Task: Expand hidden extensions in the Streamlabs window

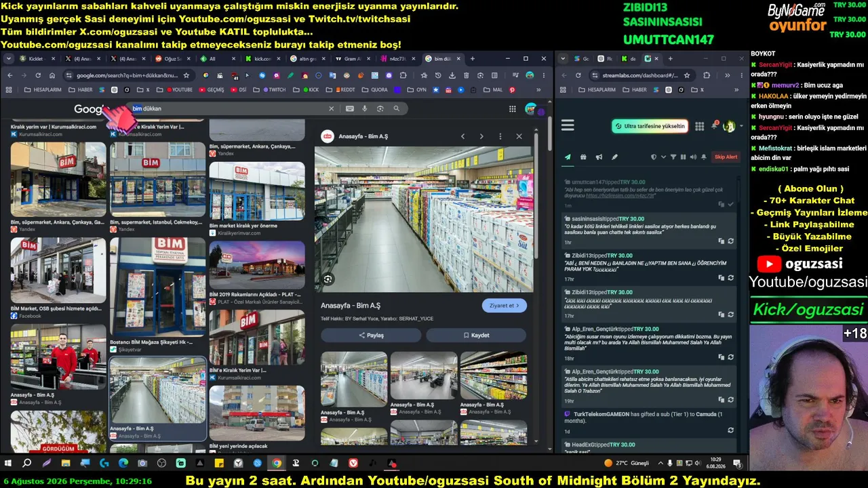Action: pyautogui.click(x=726, y=75)
